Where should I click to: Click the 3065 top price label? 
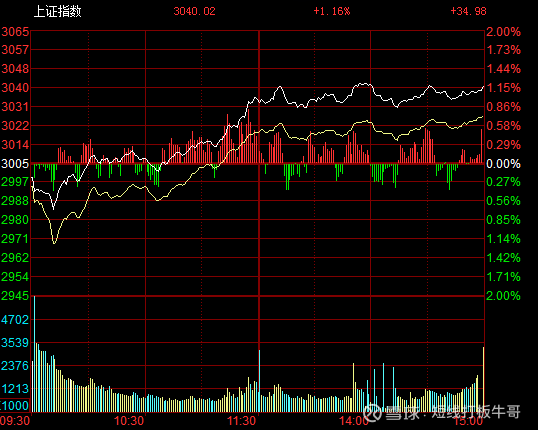click(x=15, y=32)
